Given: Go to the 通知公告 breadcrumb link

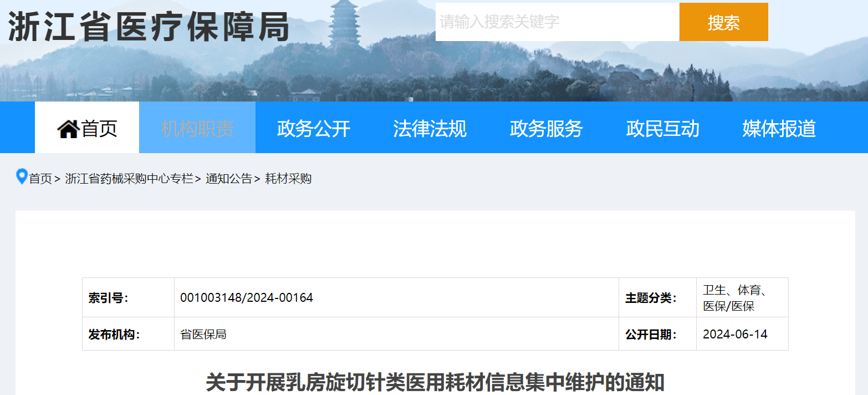Looking at the screenshot, I should (228, 179).
